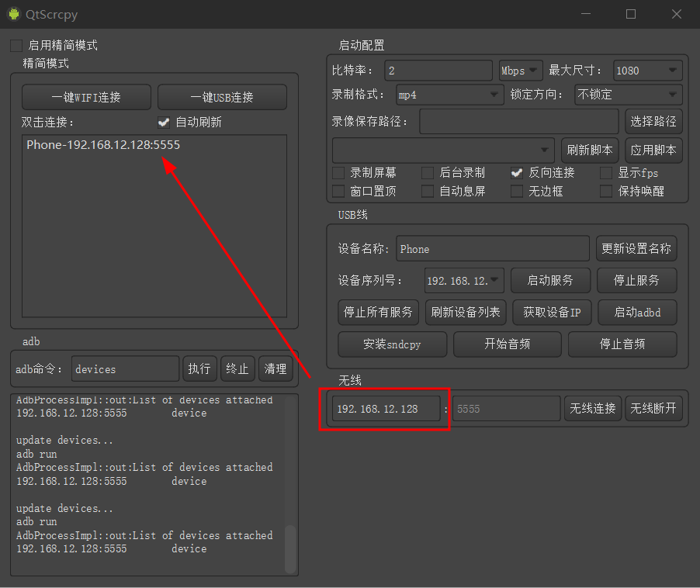Viewport: 700px width, 588px height.
Task: Click the adb命令 devices input field
Action: (x=126, y=369)
